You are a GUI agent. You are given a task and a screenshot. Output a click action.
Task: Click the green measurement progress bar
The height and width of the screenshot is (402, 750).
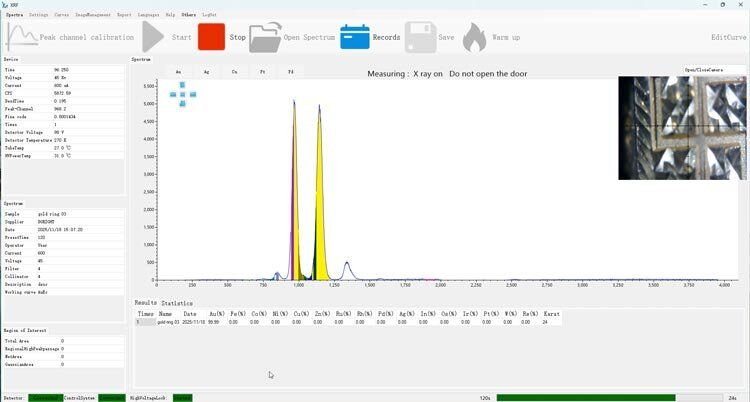tap(585, 397)
